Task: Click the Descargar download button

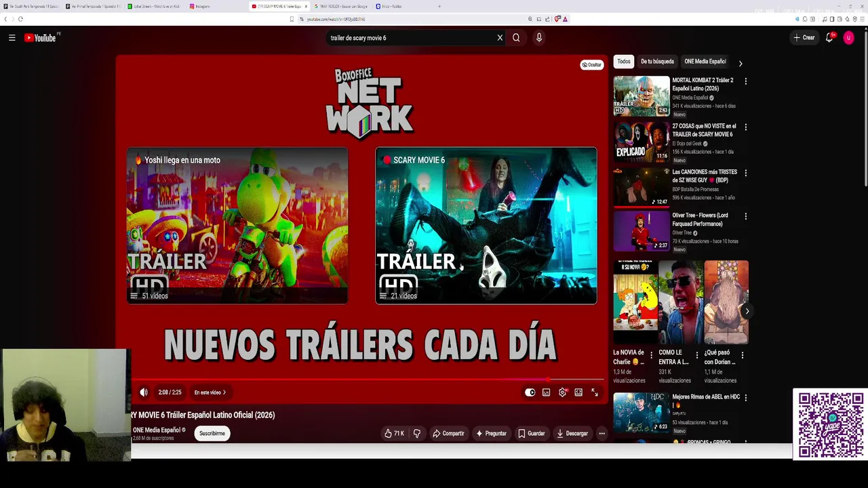Action: (572, 434)
